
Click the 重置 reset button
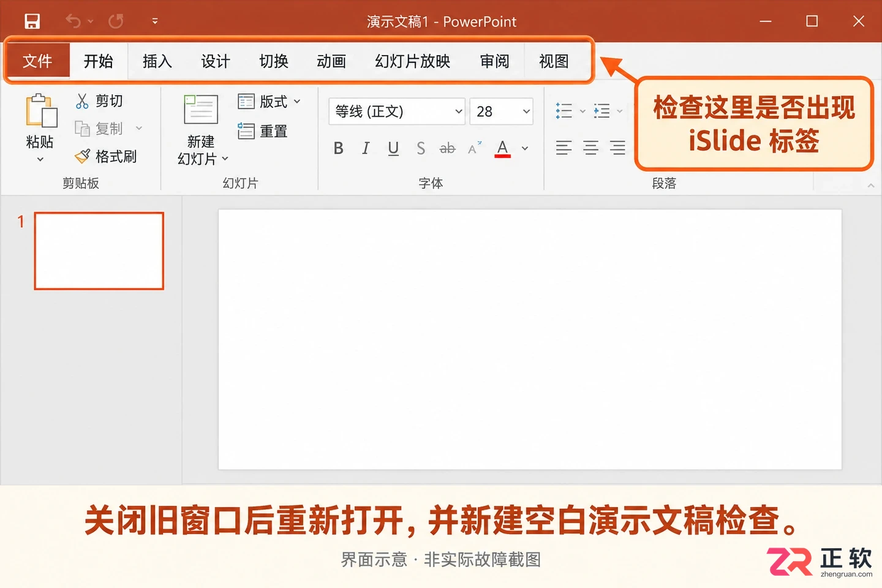[x=262, y=131]
